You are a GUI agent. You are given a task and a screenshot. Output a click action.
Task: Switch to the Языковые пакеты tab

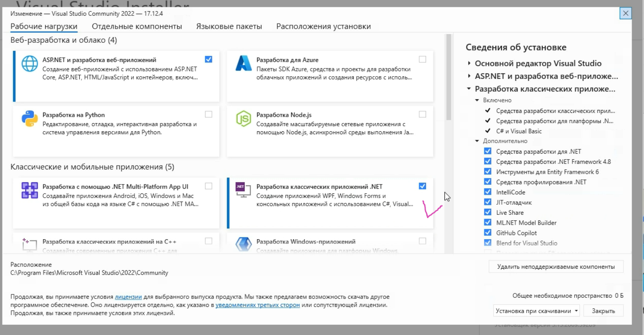pos(229,27)
